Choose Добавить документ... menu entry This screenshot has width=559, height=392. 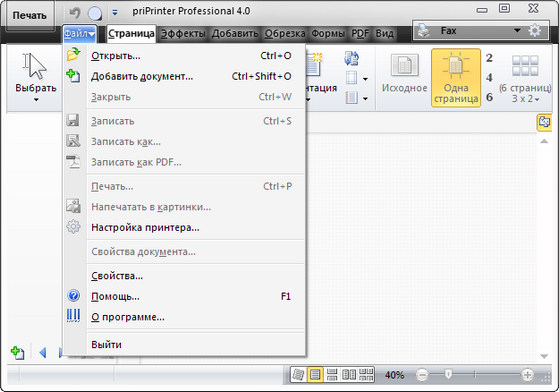(x=185, y=76)
